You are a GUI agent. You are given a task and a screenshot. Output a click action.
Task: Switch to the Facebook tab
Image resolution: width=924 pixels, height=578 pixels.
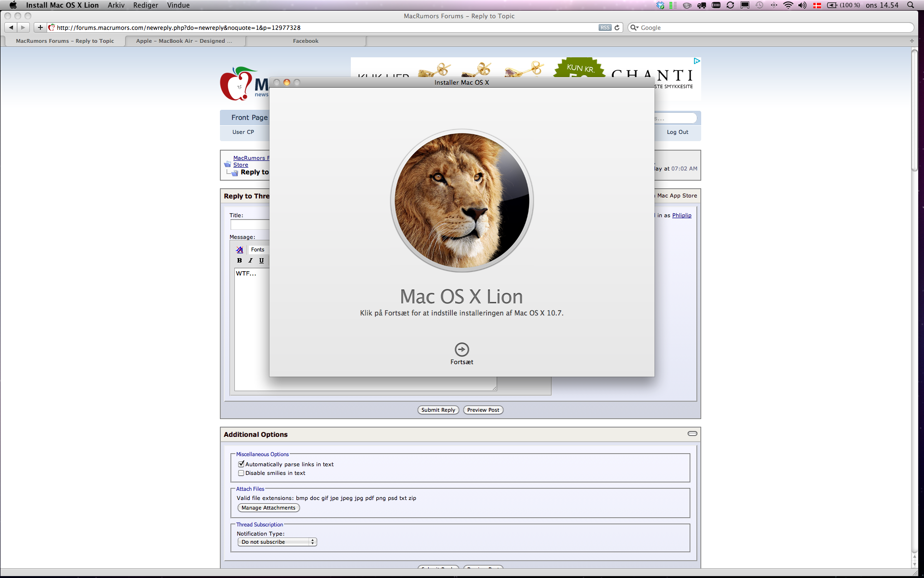tap(306, 41)
